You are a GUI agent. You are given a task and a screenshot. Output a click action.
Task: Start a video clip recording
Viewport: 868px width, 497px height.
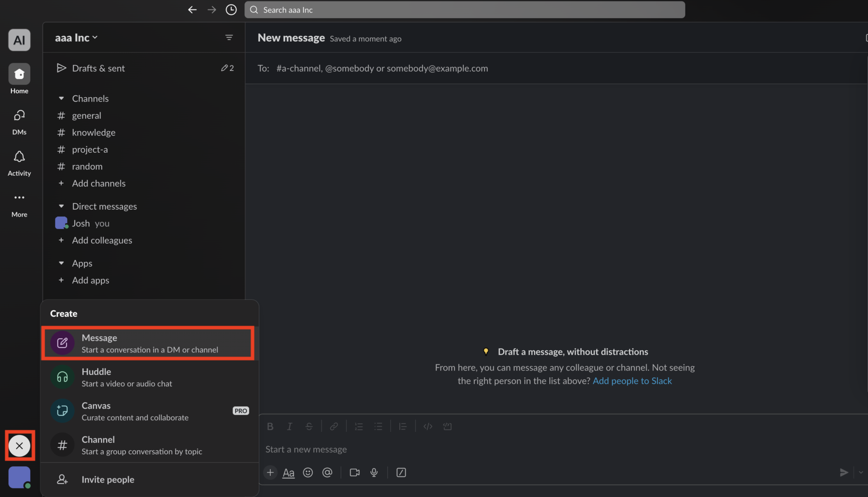pos(354,472)
